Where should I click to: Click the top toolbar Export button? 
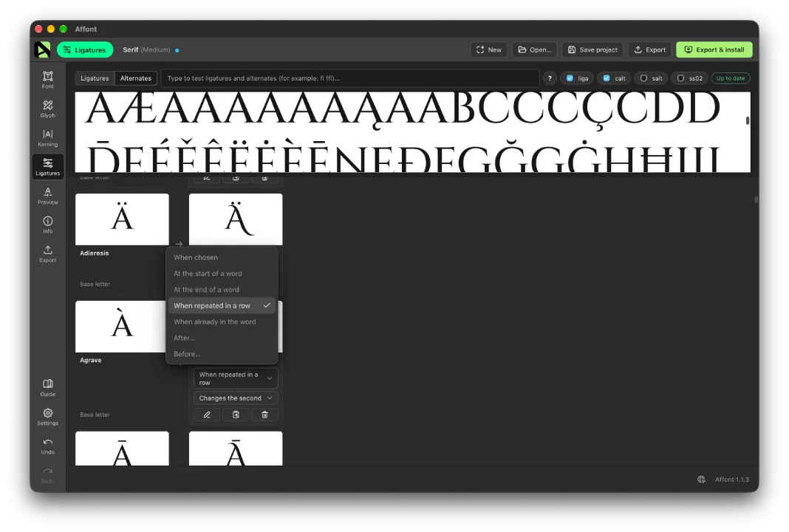point(649,50)
